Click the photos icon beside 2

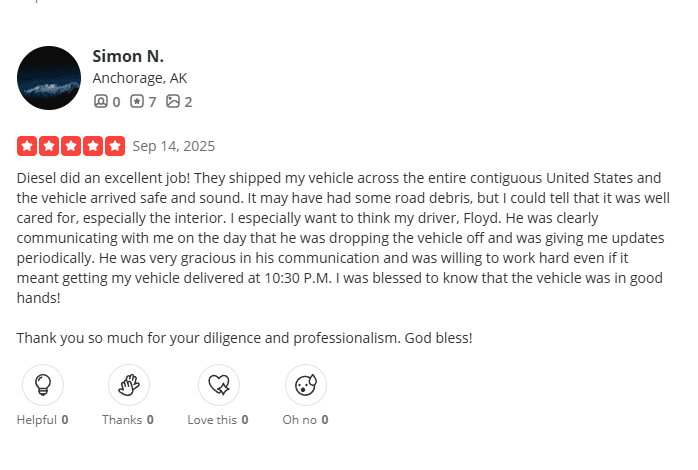tap(173, 101)
